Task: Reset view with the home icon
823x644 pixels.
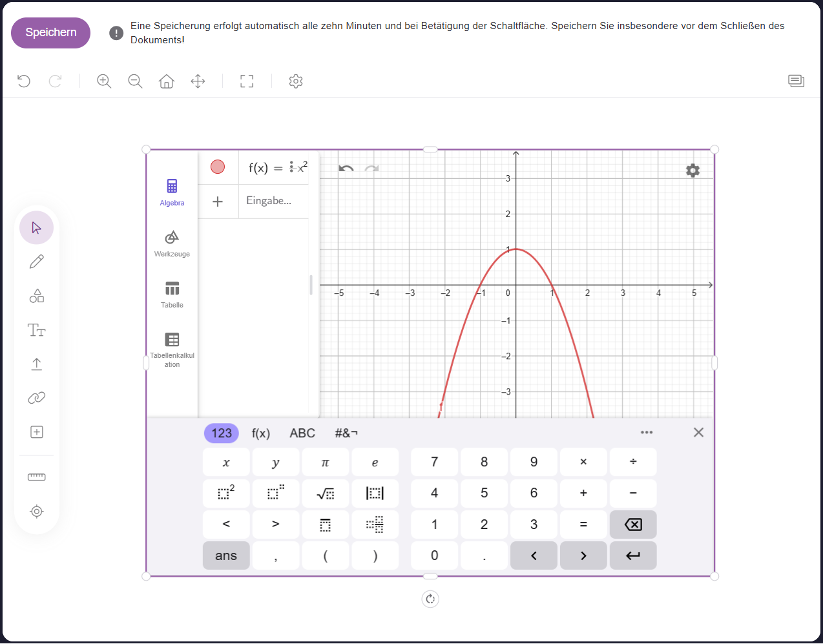Action: [167, 81]
